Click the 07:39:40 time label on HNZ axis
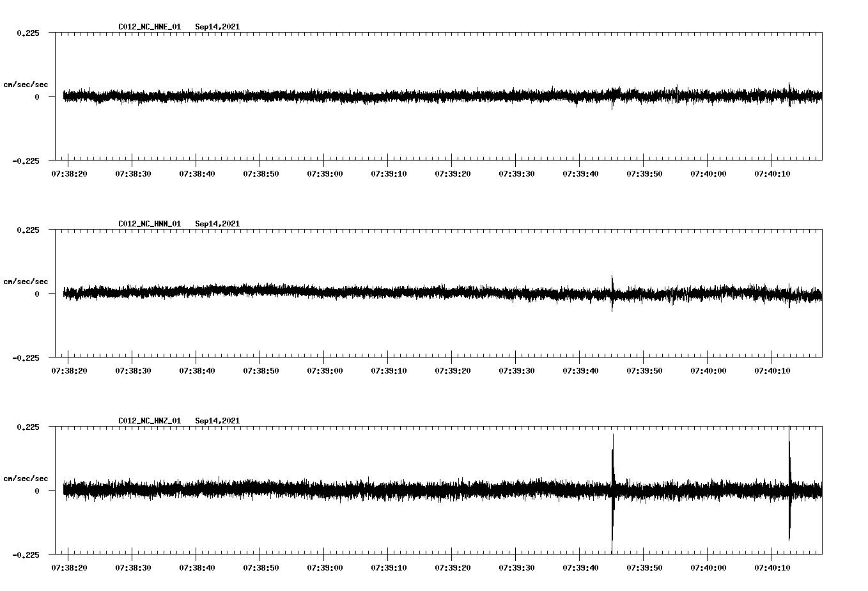868x591 pixels. point(580,568)
